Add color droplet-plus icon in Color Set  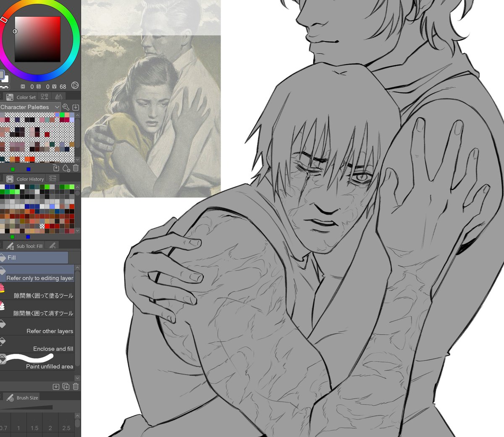pos(66,168)
